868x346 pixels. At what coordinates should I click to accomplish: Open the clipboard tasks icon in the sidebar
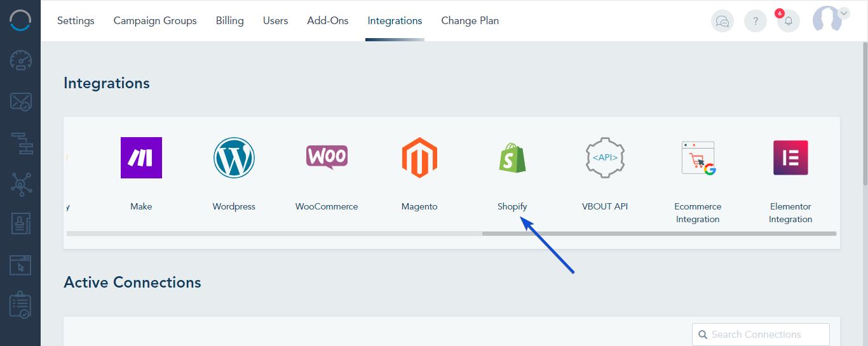[20, 305]
